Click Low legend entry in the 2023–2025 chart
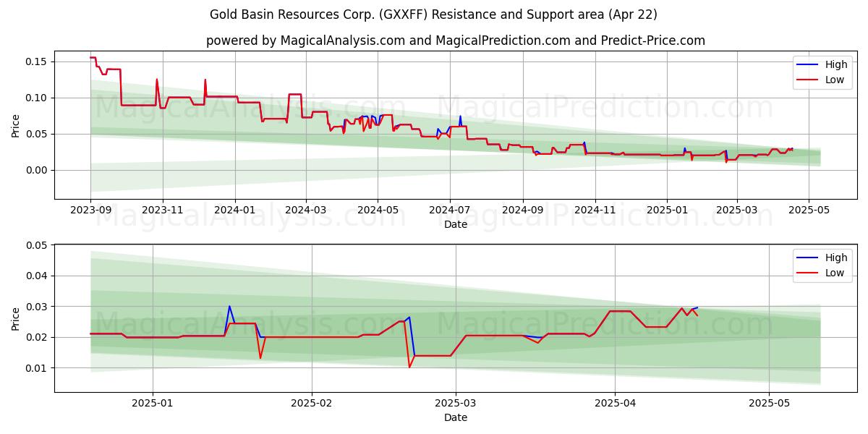868x434 pixels. (x=820, y=80)
